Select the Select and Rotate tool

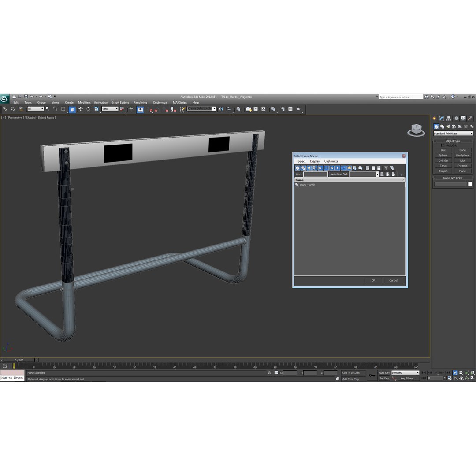[88, 109]
